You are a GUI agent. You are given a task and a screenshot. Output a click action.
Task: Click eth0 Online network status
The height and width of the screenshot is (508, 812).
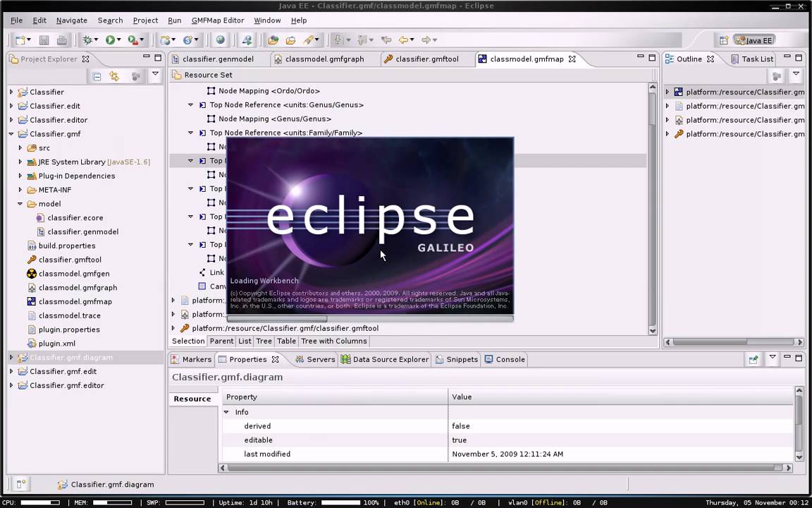tap(439, 503)
